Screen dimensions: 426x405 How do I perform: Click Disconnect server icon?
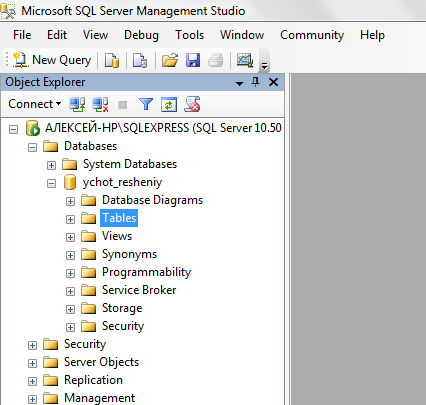click(100, 104)
